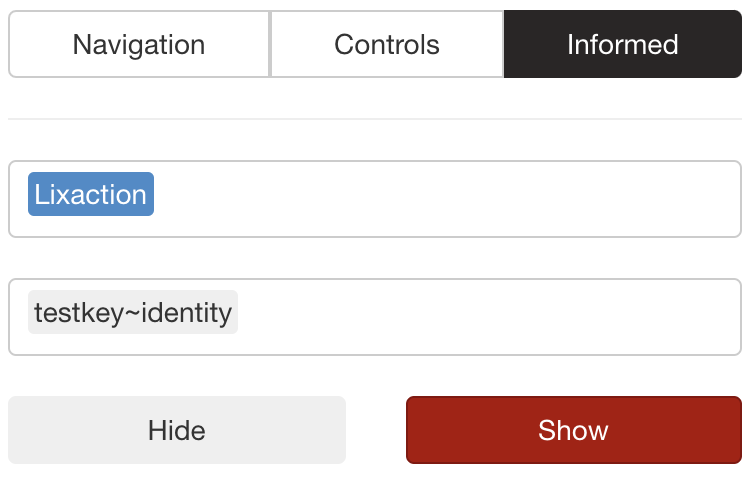Choose Controls in the tab bar
The height and width of the screenshot is (478, 752).
point(387,45)
